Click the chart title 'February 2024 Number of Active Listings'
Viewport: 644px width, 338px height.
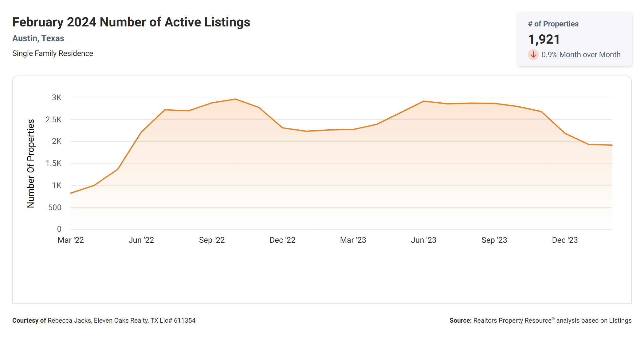tap(131, 22)
